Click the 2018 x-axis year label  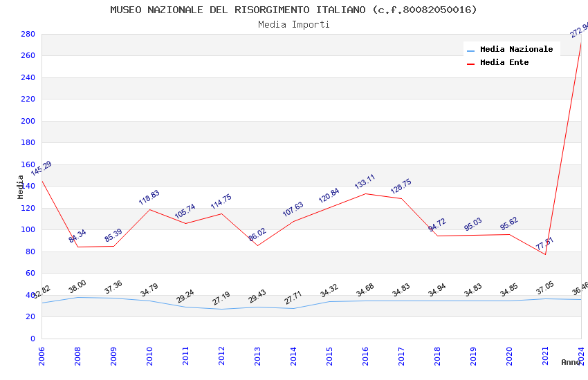pos(437,356)
